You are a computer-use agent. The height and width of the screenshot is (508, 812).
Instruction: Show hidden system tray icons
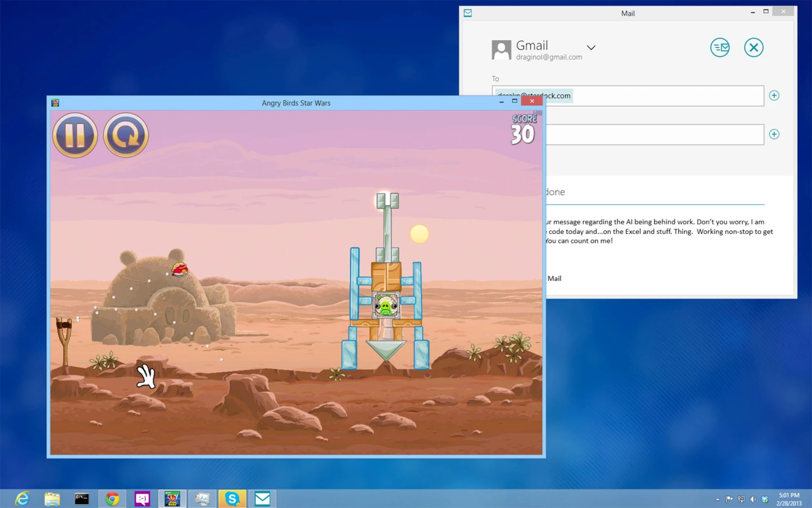pyautogui.click(x=718, y=500)
